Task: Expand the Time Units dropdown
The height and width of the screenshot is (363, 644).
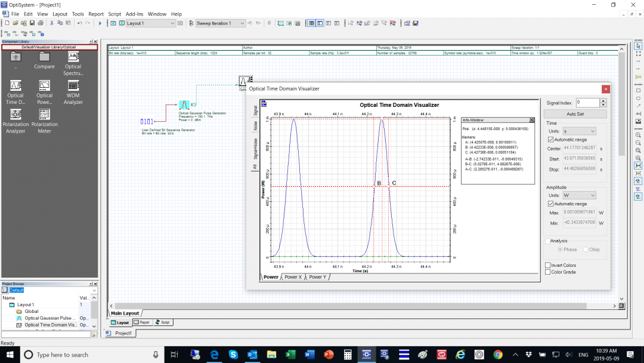Action: point(580,131)
